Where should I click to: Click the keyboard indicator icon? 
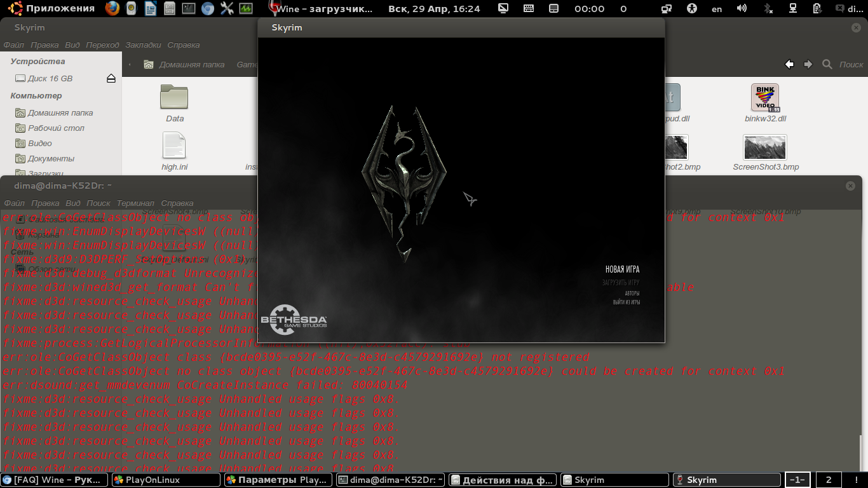pyautogui.click(x=529, y=8)
